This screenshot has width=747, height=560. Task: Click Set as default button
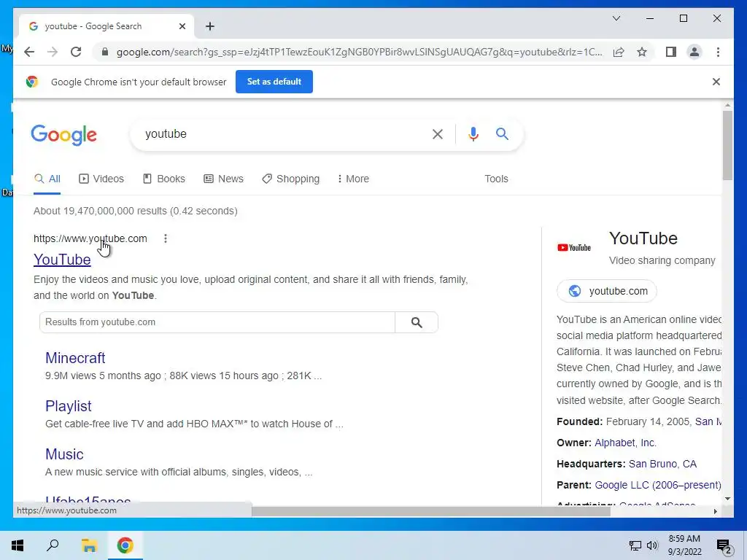[x=274, y=82]
